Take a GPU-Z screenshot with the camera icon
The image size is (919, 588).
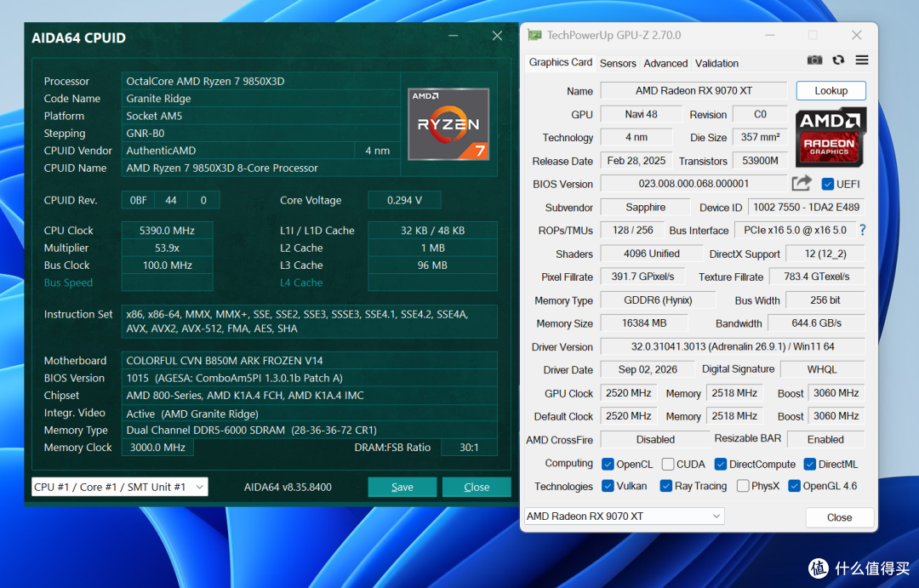click(x=814, y=60)
